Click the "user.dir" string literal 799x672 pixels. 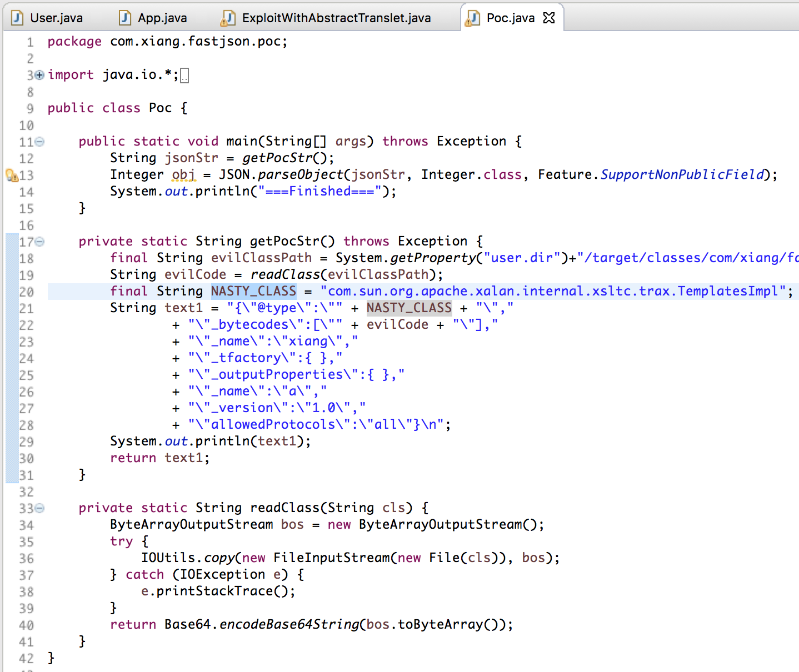[x=522, y=258]
